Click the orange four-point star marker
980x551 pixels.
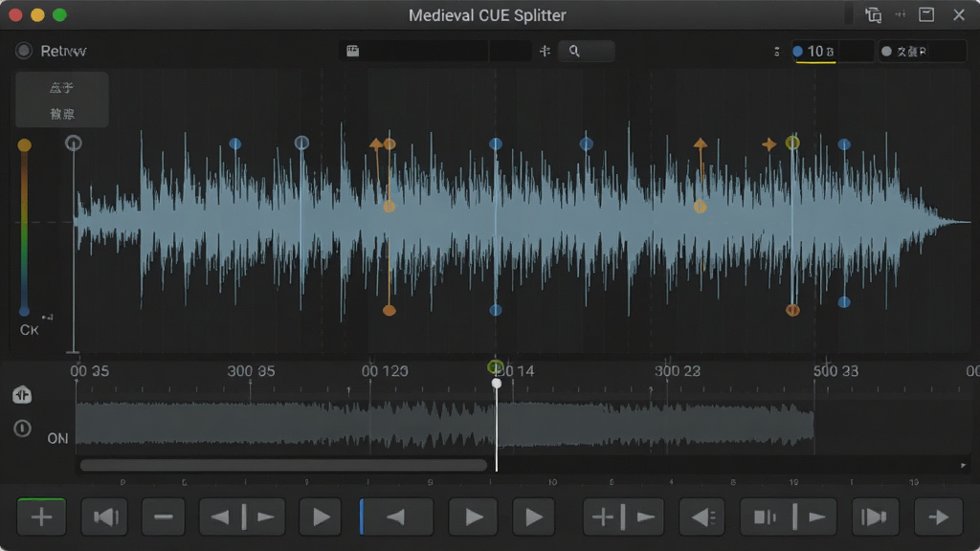pyautogui.click(x=768, y=144)
